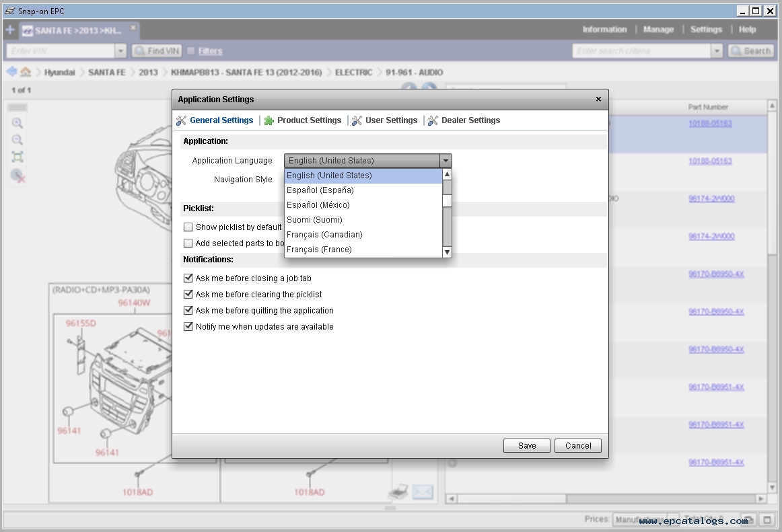Viewport: 782px width, 532px height.
Task: Email the diagram using the envelope icon
Action: click(423, 492)
